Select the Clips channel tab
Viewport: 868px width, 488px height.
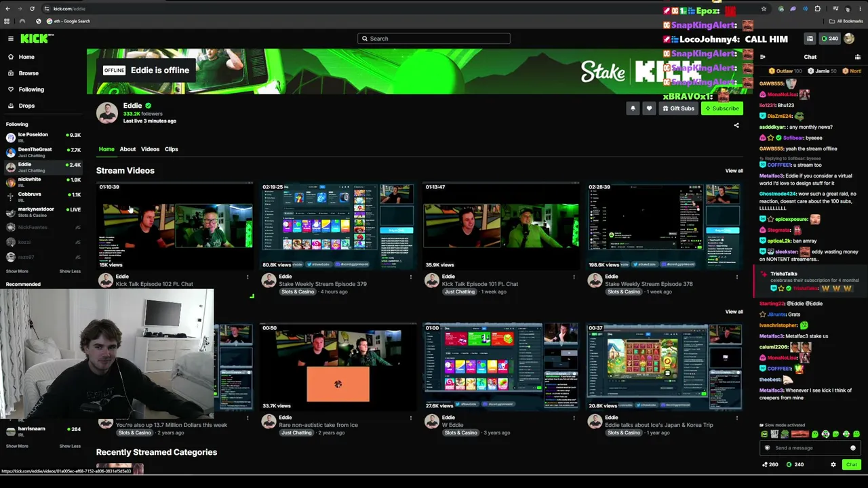click(x=171, y=149)
